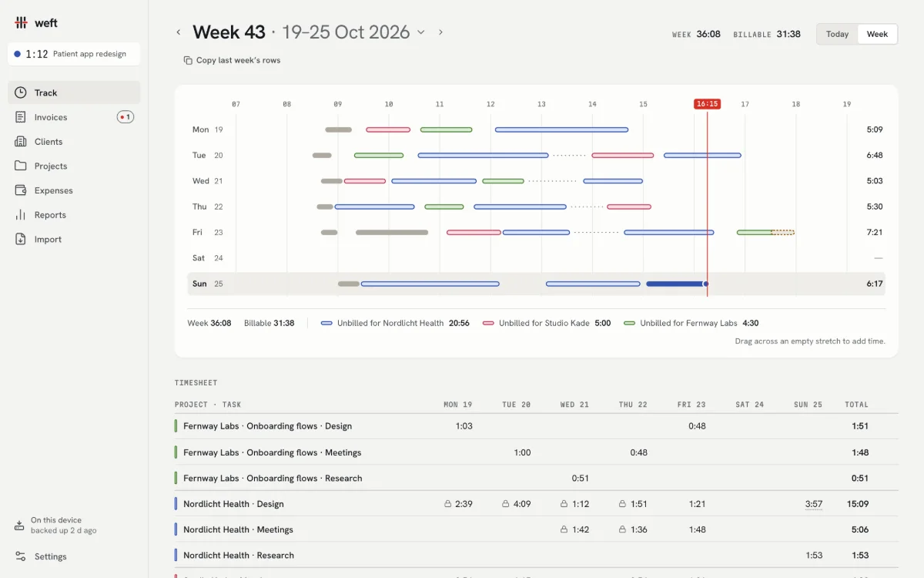Open the Clients section
This screenshot has width=924, height=578.
(74, 142)
